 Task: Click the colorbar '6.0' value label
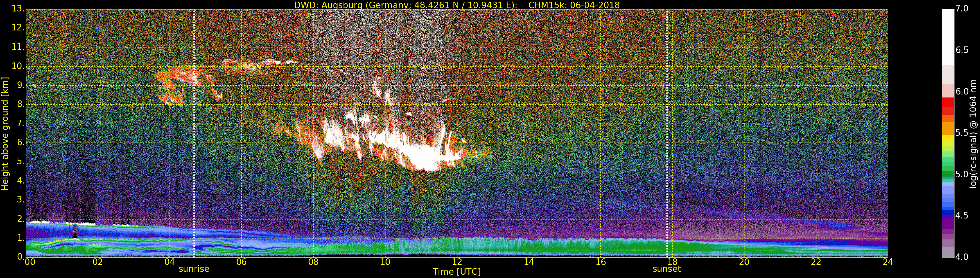[x=962, y=91]
